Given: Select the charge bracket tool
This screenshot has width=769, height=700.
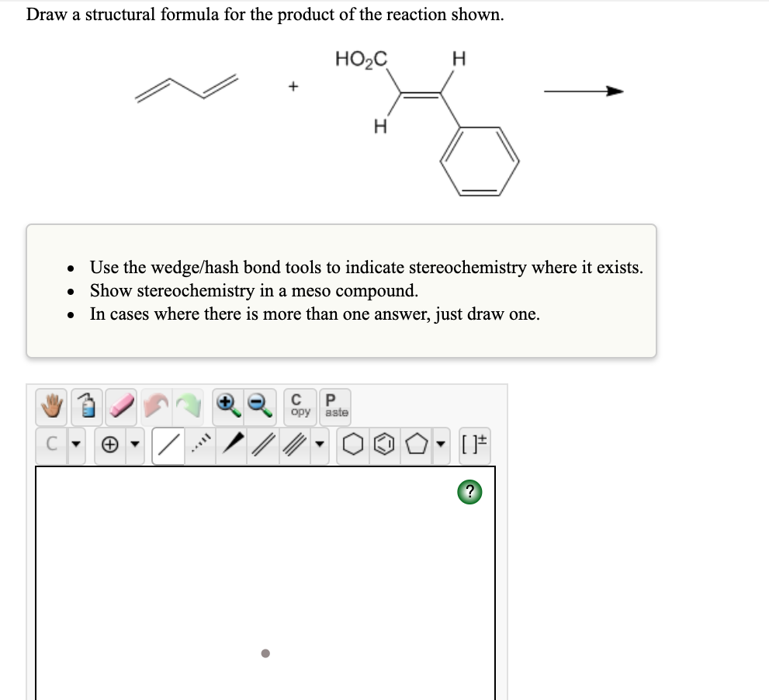Looking at the screenshot, I should point(474,443).
